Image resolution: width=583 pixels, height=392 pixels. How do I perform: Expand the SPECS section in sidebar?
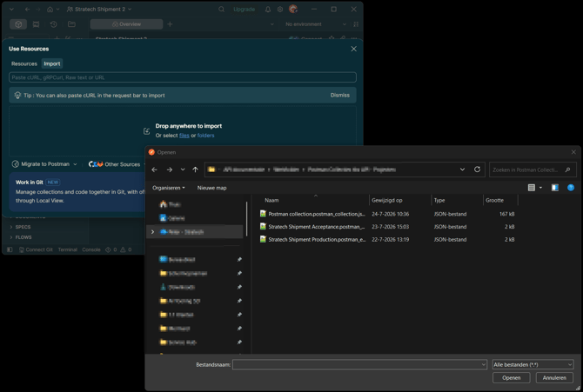21,227
